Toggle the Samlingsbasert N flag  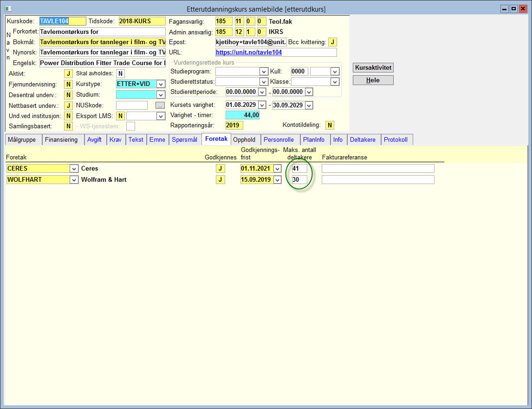(x=68, y=126)
